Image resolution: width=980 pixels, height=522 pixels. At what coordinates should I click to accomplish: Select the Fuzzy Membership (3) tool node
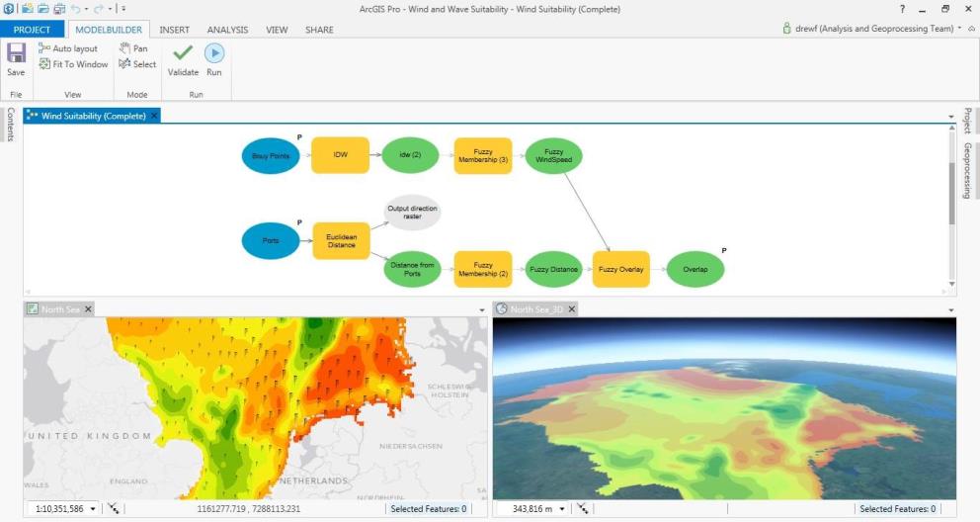(x=483, y=155)
